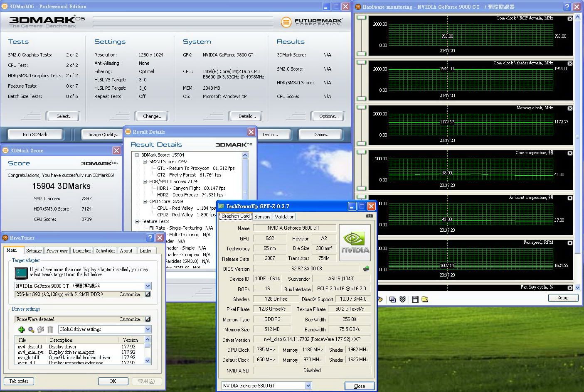Close the Core temperature graph
This screenshot has width=584, height=392.
(570, 153)
